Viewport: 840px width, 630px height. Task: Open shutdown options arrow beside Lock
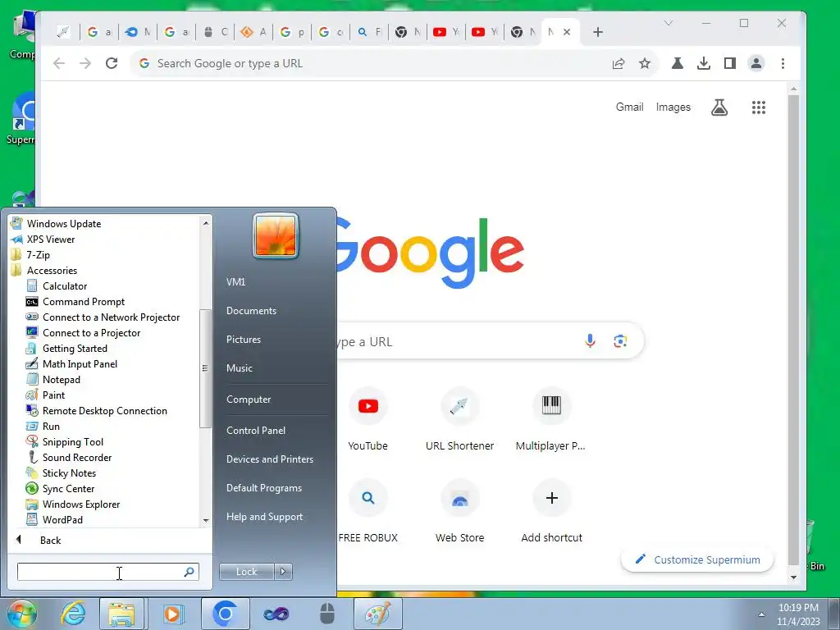coord(283,572)
